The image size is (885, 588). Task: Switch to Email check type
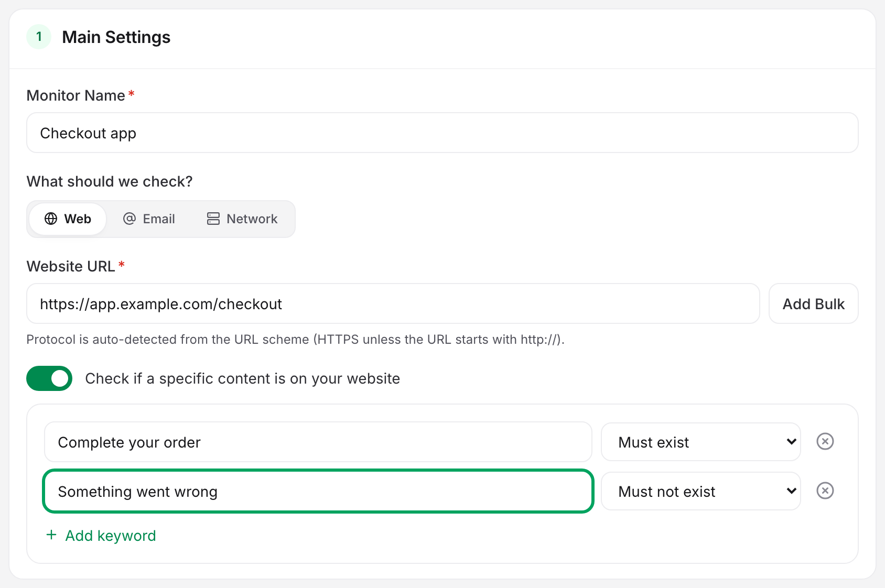point(149,219)
